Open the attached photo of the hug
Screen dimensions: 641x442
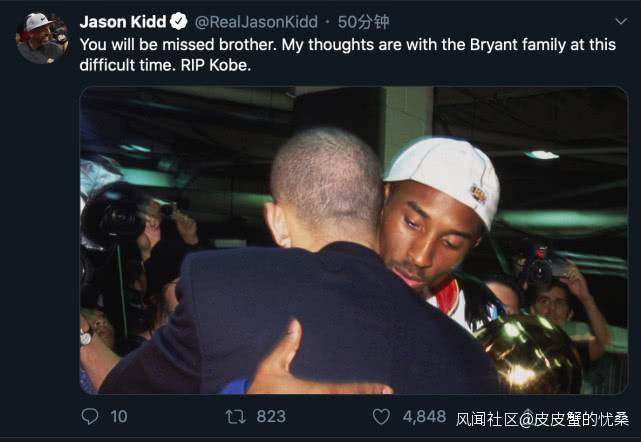tap(354, 240)
